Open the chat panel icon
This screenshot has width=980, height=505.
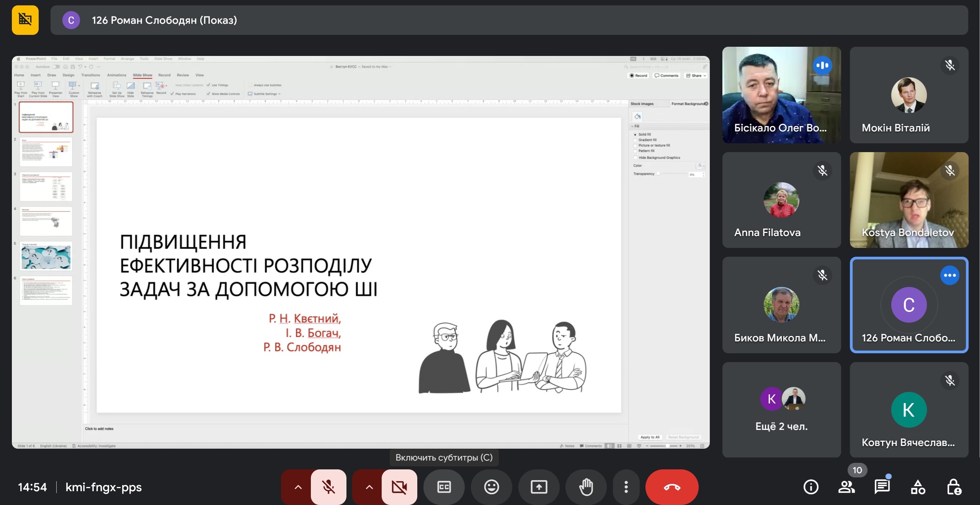click(882, 487)
